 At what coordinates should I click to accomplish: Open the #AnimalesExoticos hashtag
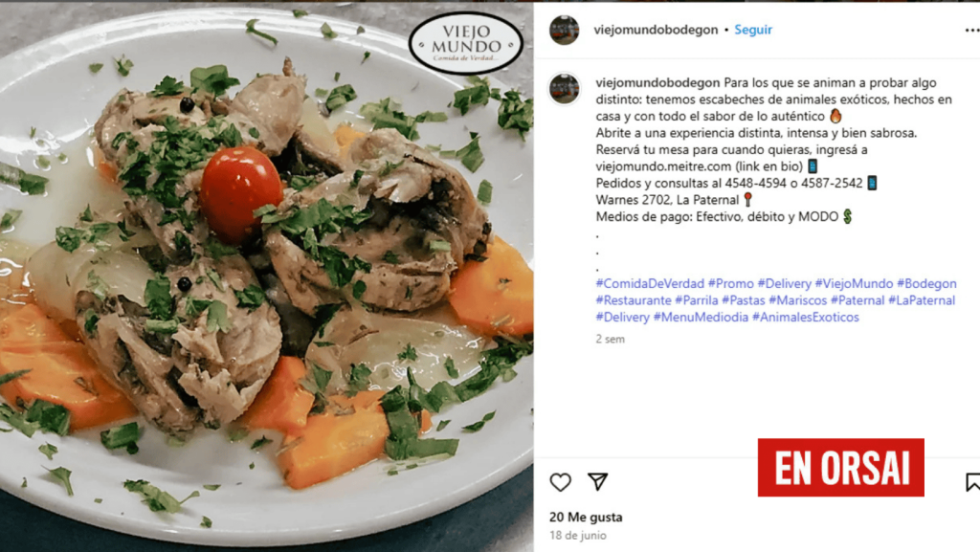pyautogui.click(x=806, y=318)
